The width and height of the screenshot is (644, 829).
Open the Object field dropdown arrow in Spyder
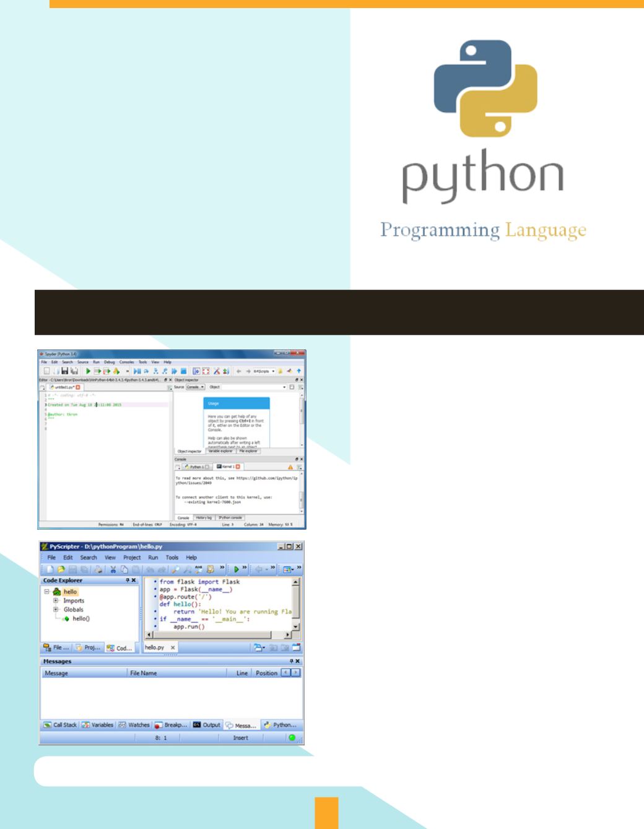284,387
